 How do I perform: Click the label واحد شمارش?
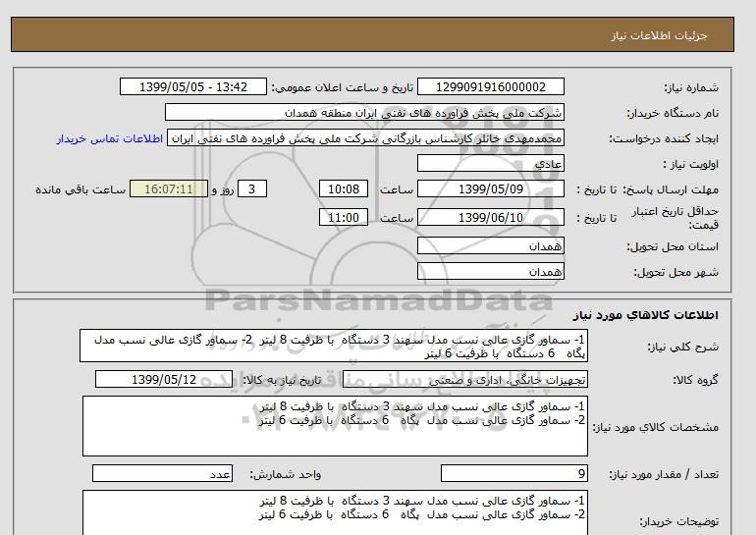(x=286, y=474)
